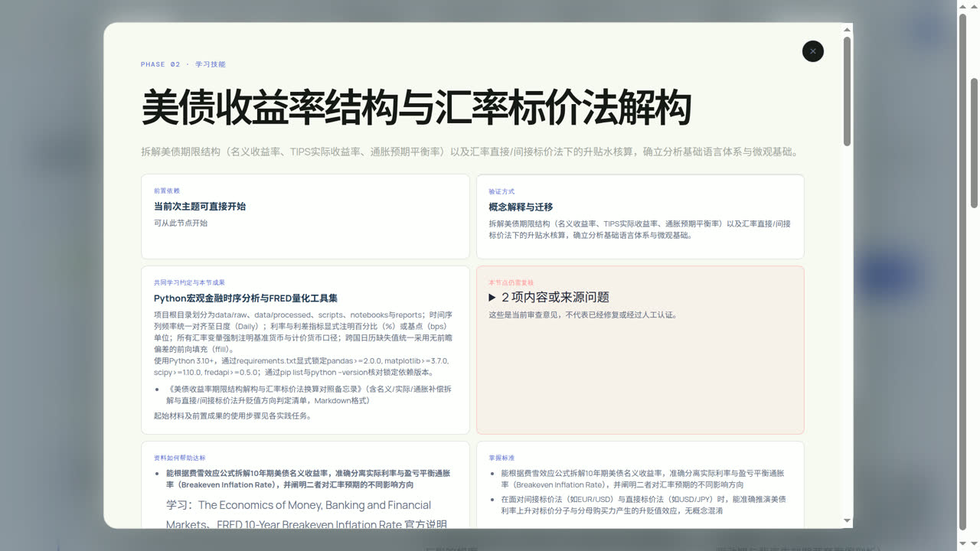Click the "Python宏观金融时序分析与FRED量化工具集" heading
This screenshot has width=980, height=551.
246,298
